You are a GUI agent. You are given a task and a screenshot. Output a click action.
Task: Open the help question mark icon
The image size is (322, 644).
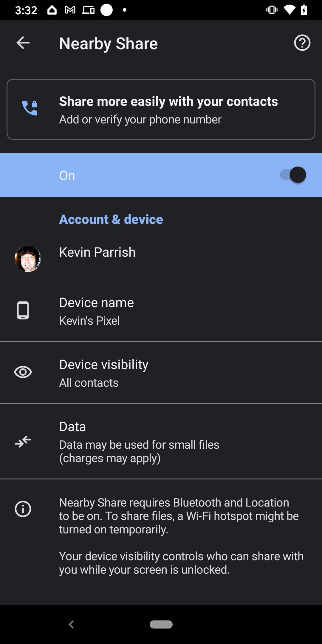pyautogui.click(x=302, y=43)
